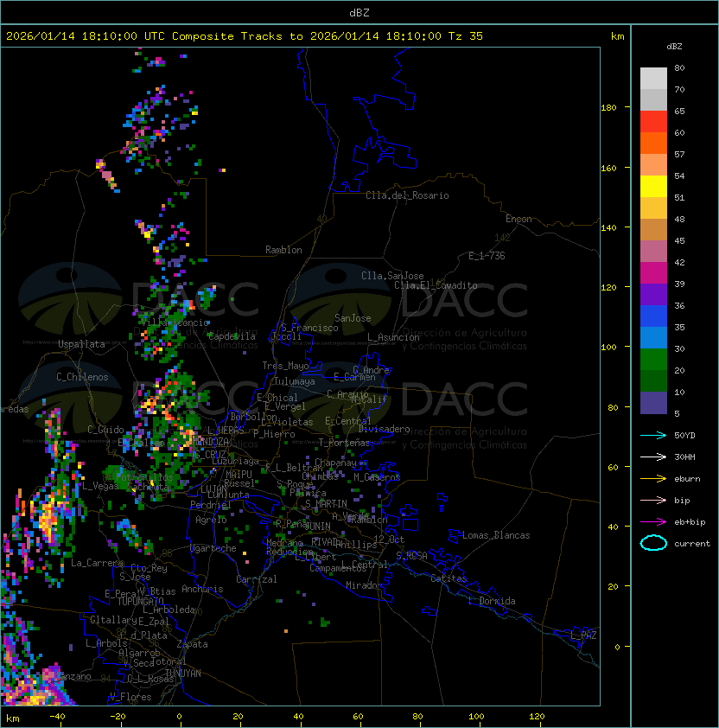This screenshot has height=728, width=719.
Task: Pick the bright green 20 dBZ legend swatch
Action: pyautogui.click(x=653, y=360)
